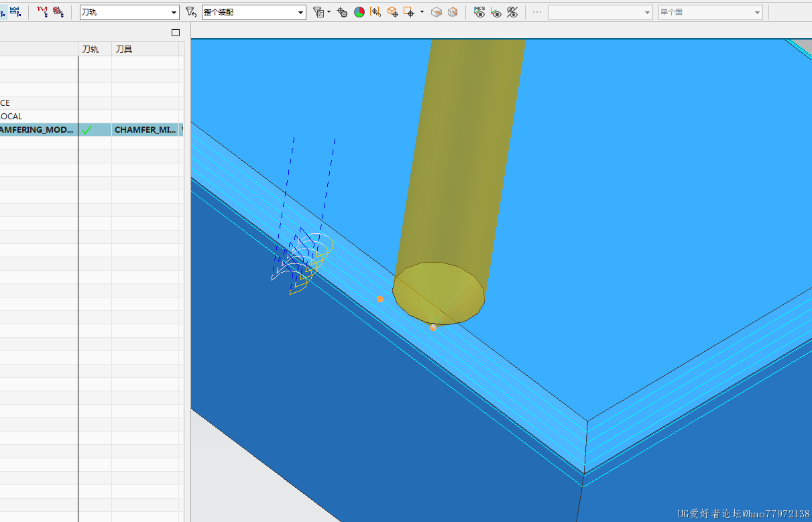Click the orange point left of tool tip
This screenshot has height=522, width=812.
[x=380, y=299]
